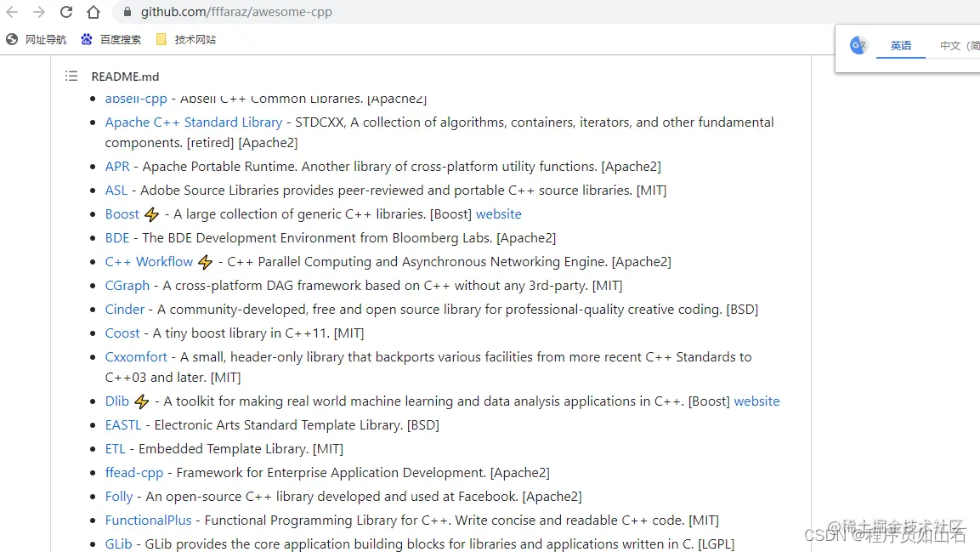Screen dimensions: 980x552
Task: Open the C++ Workflow repository link
Action: 150,262
